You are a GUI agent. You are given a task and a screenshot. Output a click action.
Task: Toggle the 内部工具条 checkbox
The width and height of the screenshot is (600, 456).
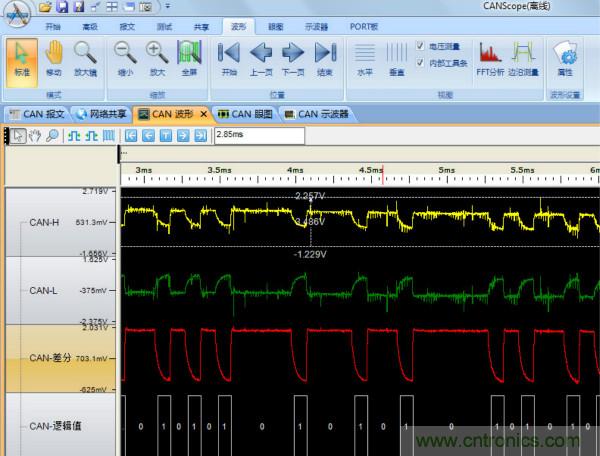[x=420, y=62]
